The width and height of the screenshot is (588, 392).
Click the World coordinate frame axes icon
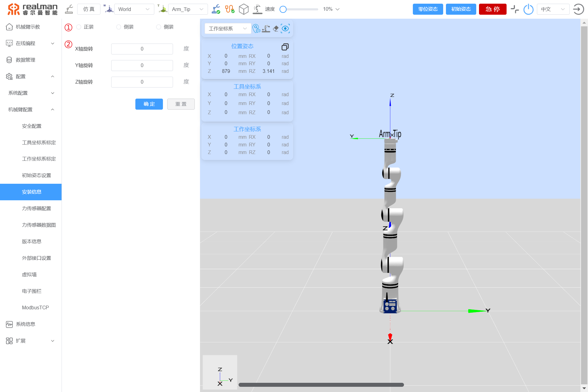pyautogui.click(x=108, y=9)
